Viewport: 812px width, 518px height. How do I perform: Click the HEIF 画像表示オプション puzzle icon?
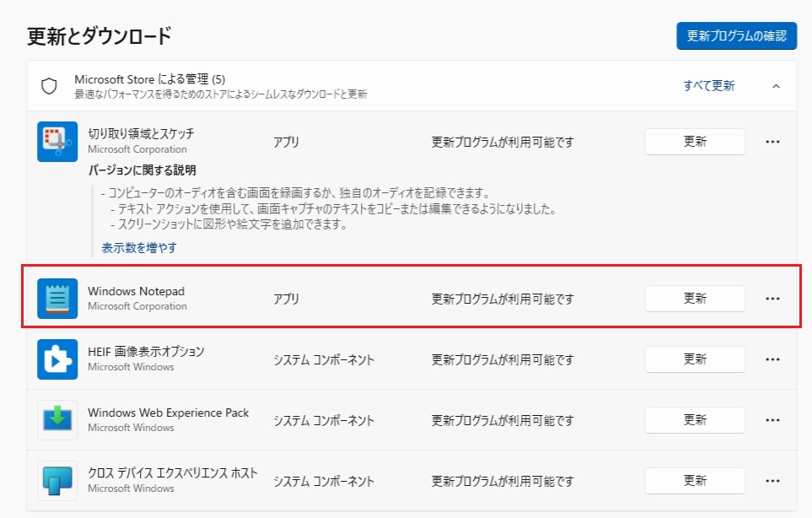point(57,359)
